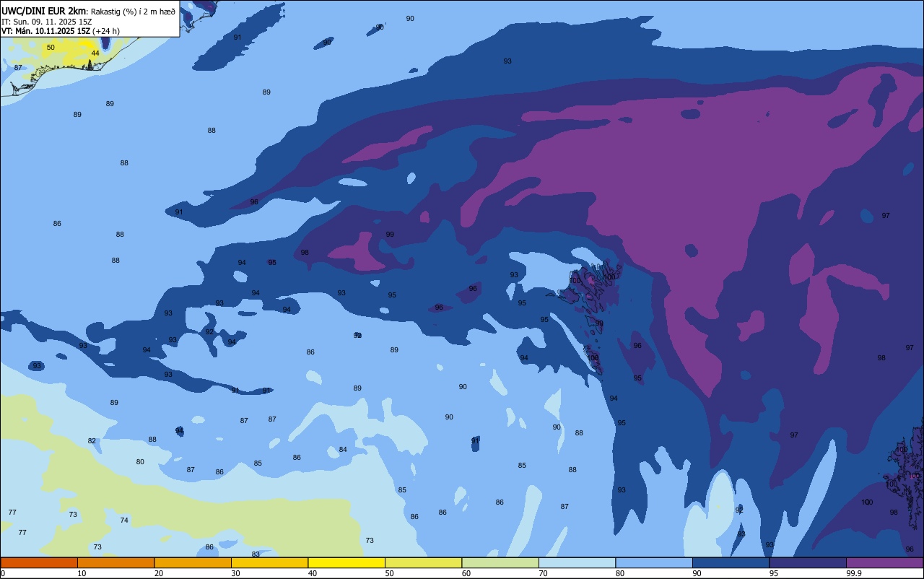
Task: Select the orange 10–20 legend color segment
Action: pos(115,563)
